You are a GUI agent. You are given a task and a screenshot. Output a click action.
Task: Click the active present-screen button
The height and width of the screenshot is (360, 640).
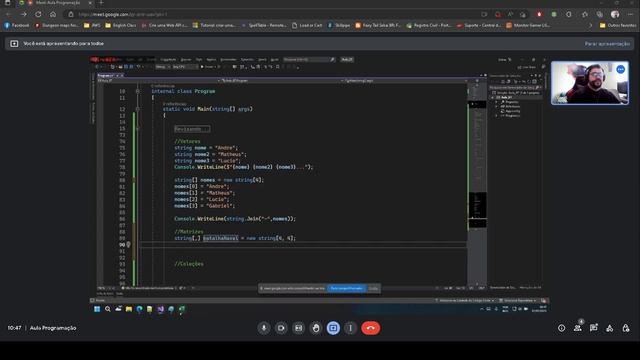point(333,328)
